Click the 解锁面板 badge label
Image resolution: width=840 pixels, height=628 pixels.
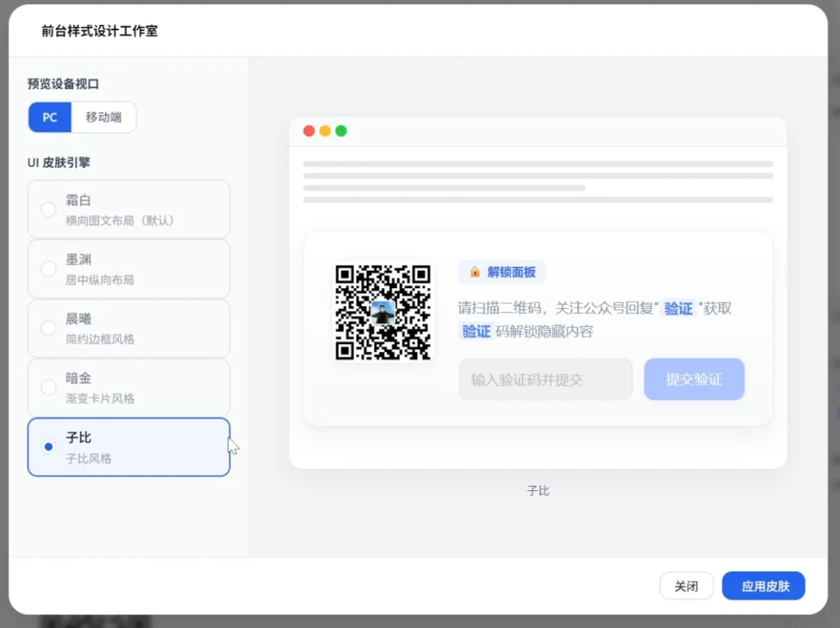click(501, 272)
